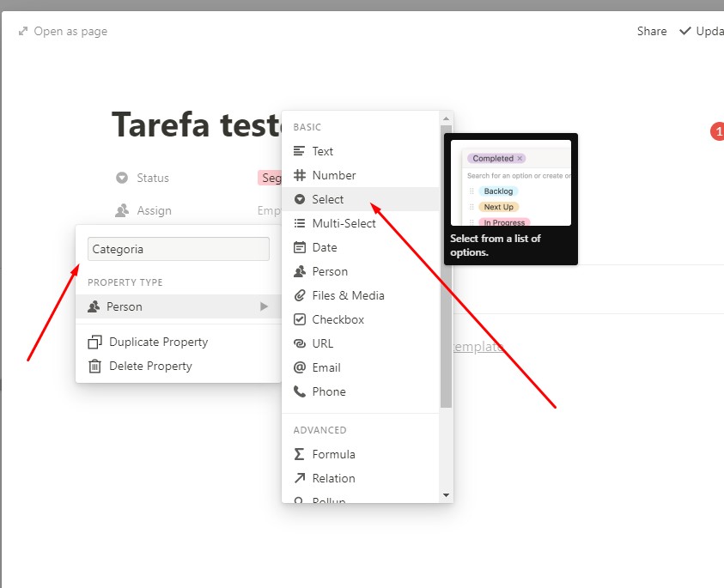Click the red notification badge

[717, 131]
